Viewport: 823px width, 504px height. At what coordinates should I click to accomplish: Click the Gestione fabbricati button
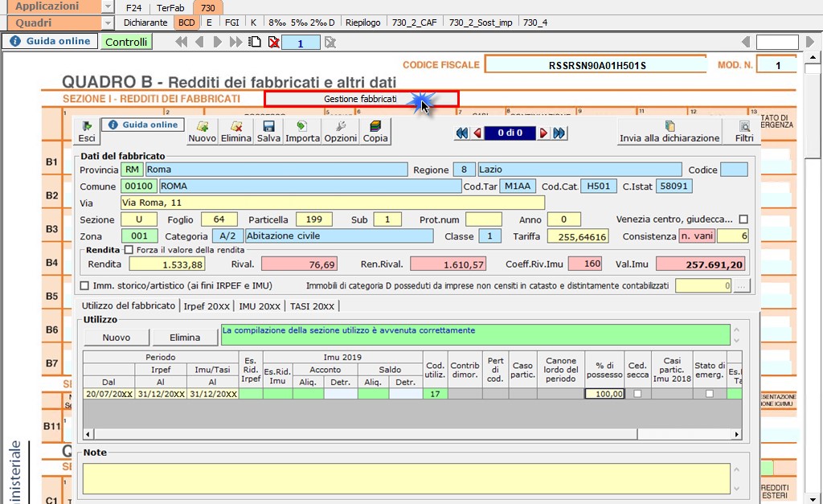pos(361,99)
